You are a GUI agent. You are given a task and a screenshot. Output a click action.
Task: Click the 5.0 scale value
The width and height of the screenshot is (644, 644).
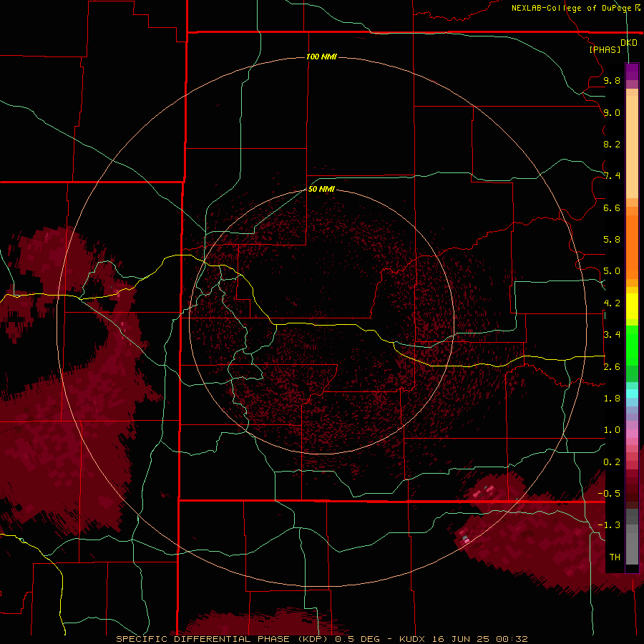(x=612, y=271)
